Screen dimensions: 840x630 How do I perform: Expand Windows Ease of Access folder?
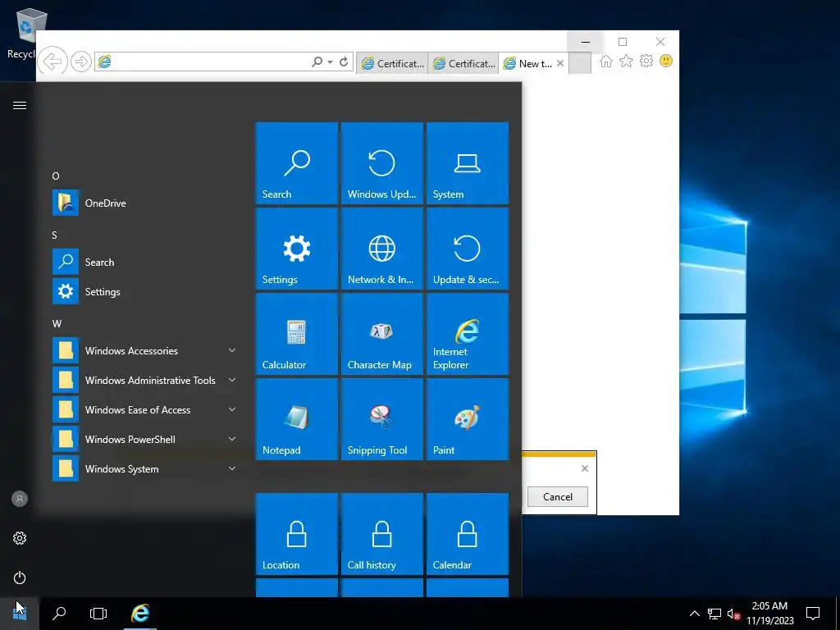144,410
